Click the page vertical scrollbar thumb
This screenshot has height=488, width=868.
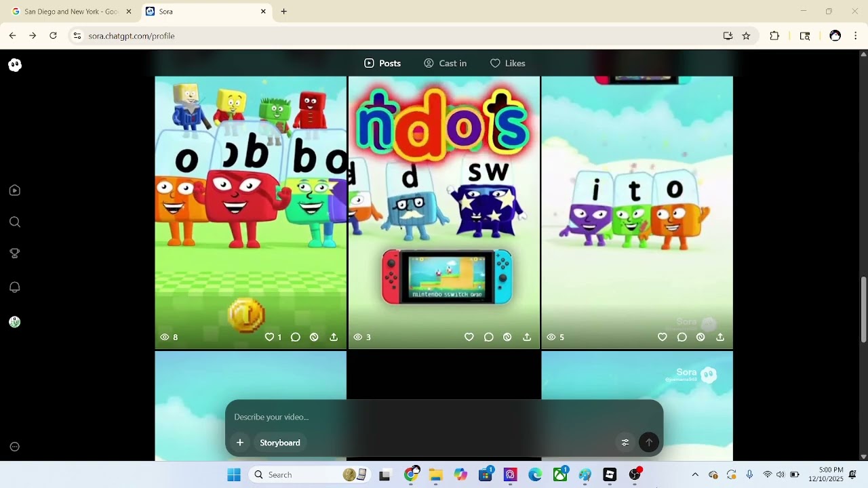click(863, 309)
